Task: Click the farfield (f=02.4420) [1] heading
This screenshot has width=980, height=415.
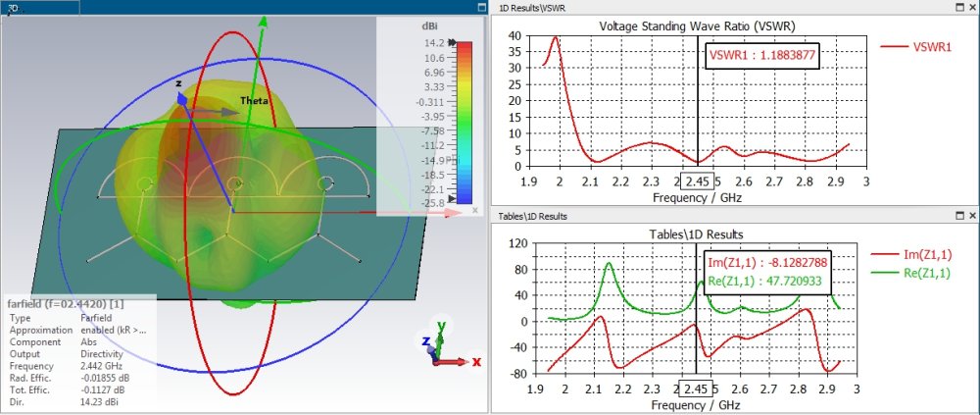Action: pos(66,304)
